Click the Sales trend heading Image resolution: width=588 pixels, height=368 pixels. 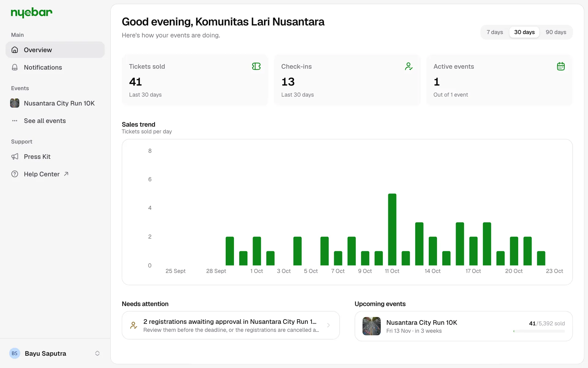pos(138,124)
